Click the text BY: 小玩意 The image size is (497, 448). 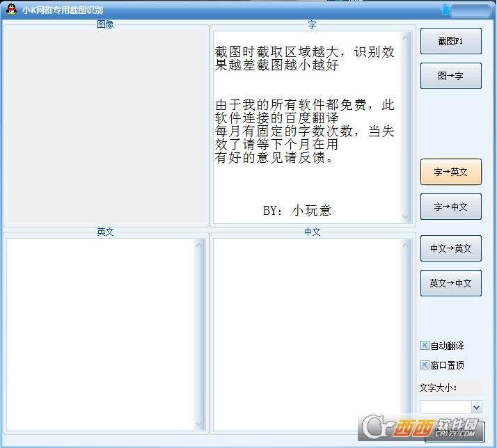(x=297, y=210)
